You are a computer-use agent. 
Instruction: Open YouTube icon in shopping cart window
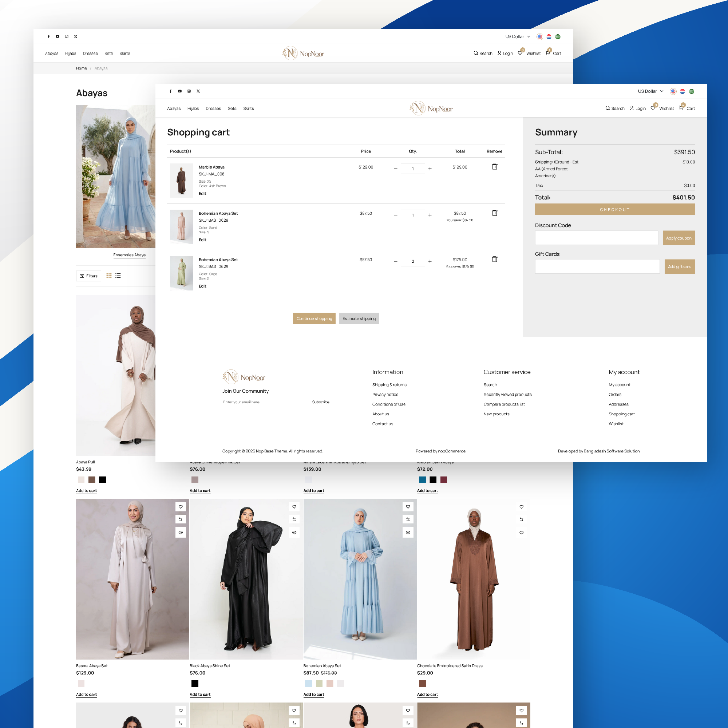click(180, 91)
